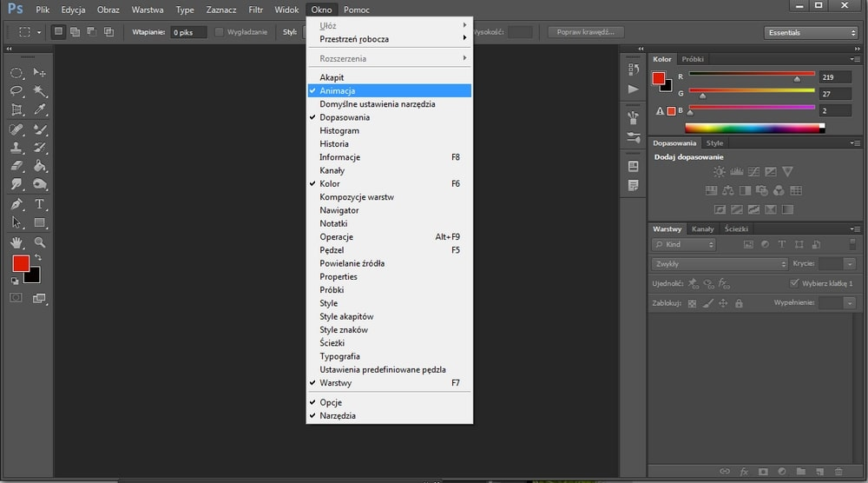Select the Eraser tool
The width and height of the screenshot is (868, 483).
16,166
